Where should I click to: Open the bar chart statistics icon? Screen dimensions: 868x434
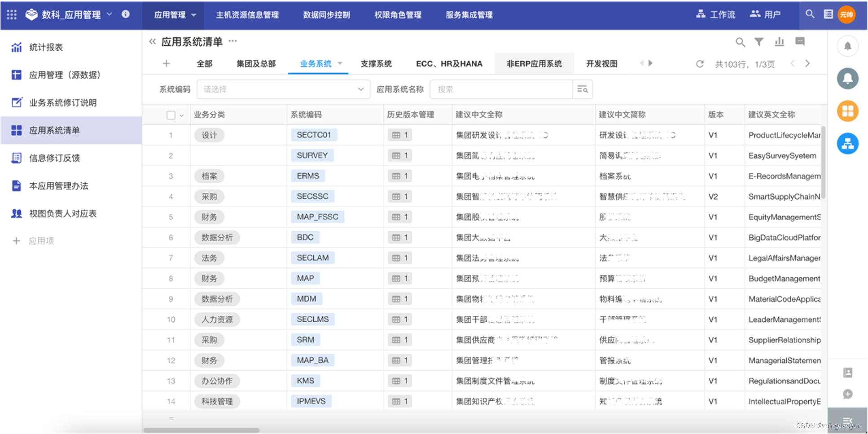(x=779, y=42)
